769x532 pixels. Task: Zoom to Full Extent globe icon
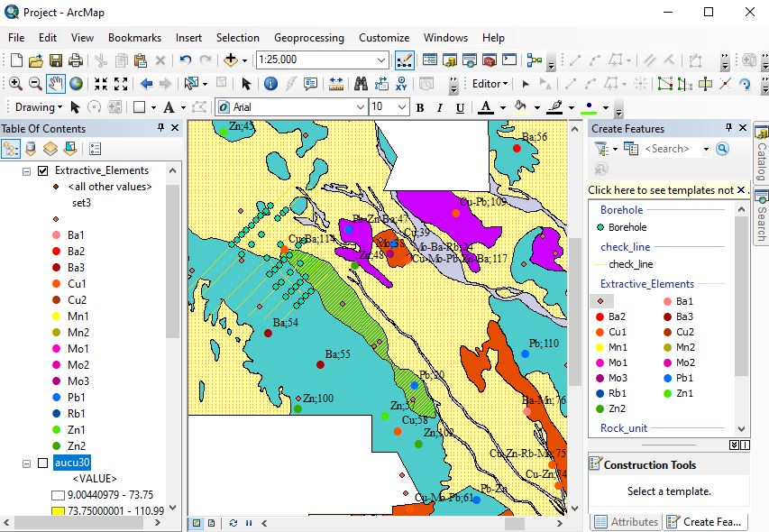point(76,84)
